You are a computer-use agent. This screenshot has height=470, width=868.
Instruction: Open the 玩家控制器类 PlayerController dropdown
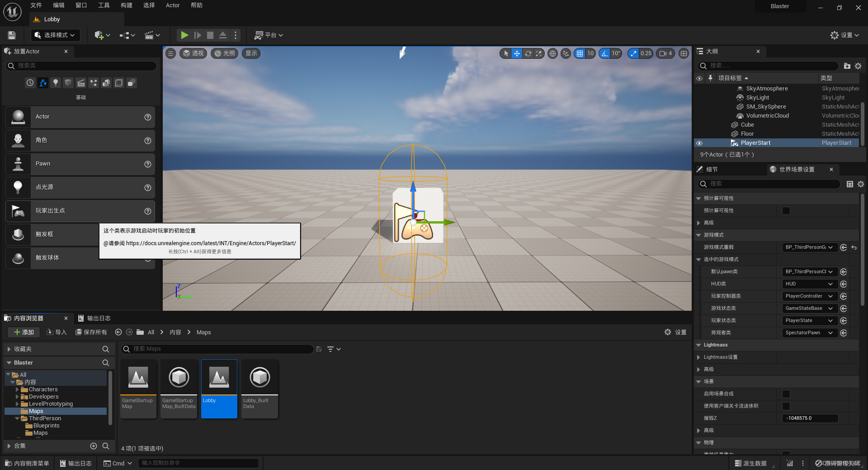click(x=810, y=296)
